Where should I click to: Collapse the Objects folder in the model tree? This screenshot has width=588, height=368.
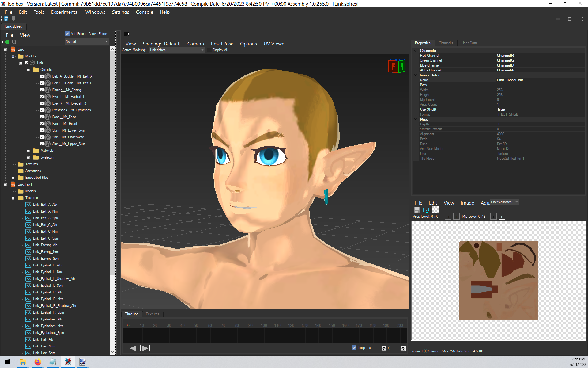(x=28, y=70)
